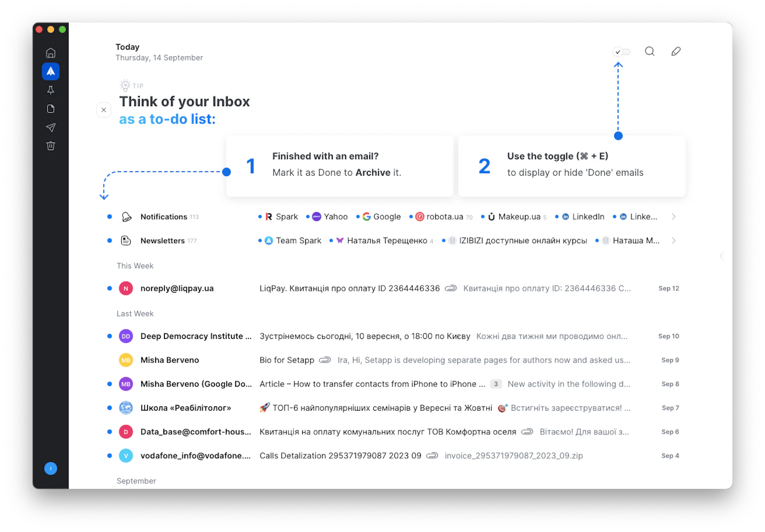Dismiss the inbox tip with X button
This screenshot has width=765, height=532.
[104, 110]
